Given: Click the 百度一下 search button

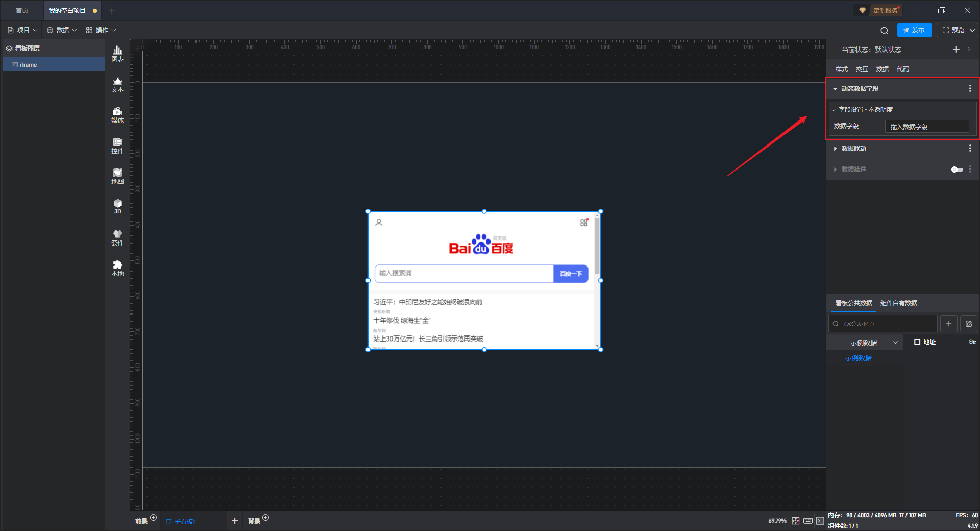Looking at the screenshot, I should point(571,274).
